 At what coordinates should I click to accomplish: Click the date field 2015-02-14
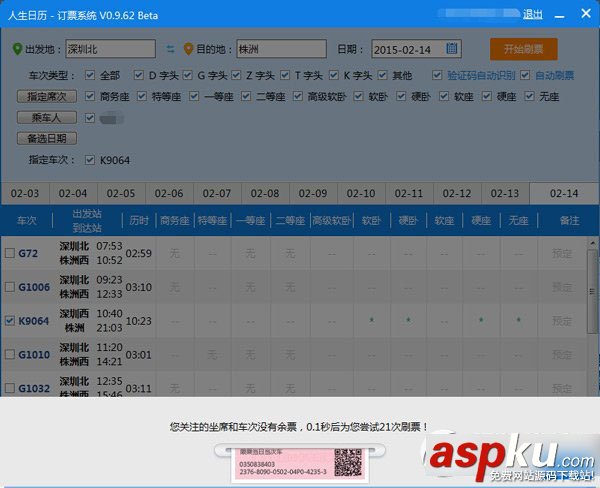click(416, 49)
